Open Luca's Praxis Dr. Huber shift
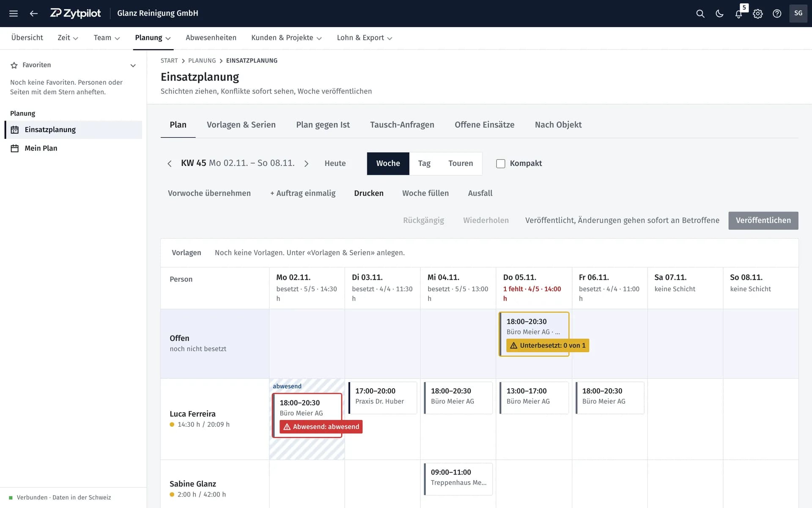This screenshot has width=812, height=508. click(x=383, y=398)
